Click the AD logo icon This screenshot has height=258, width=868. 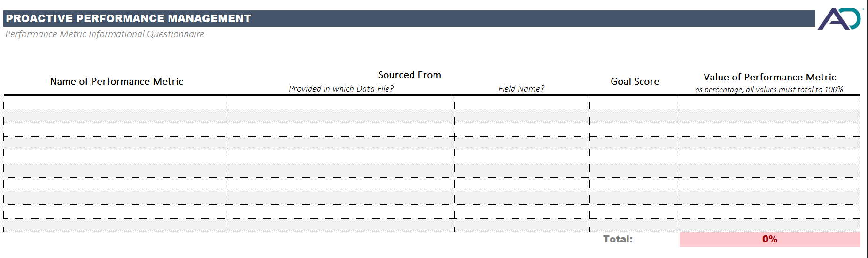[839, 19]
